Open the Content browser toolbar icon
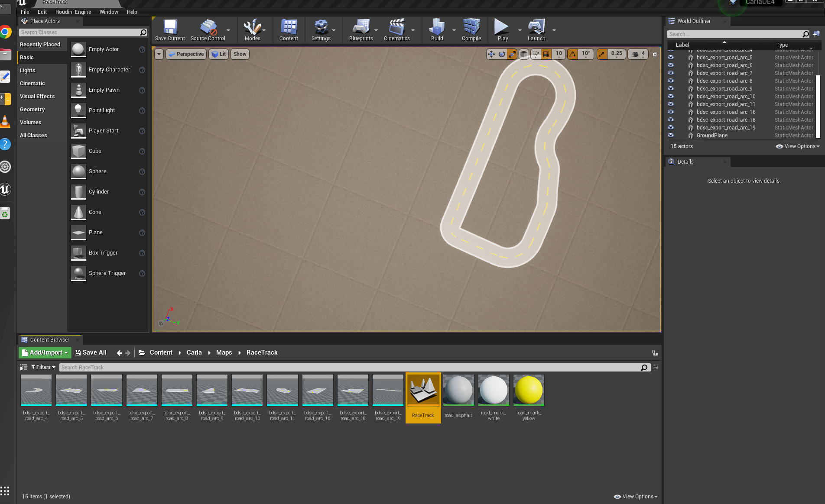 pos(289,30)
